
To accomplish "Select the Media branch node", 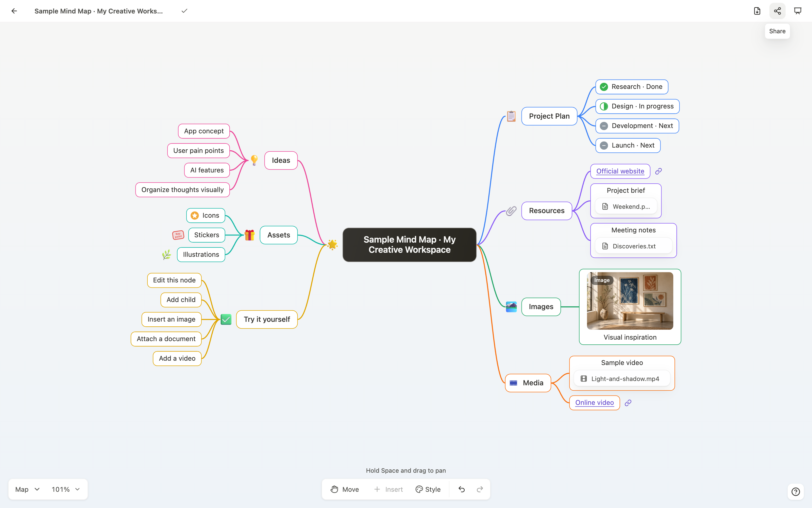I will click(x=528, y=383).
